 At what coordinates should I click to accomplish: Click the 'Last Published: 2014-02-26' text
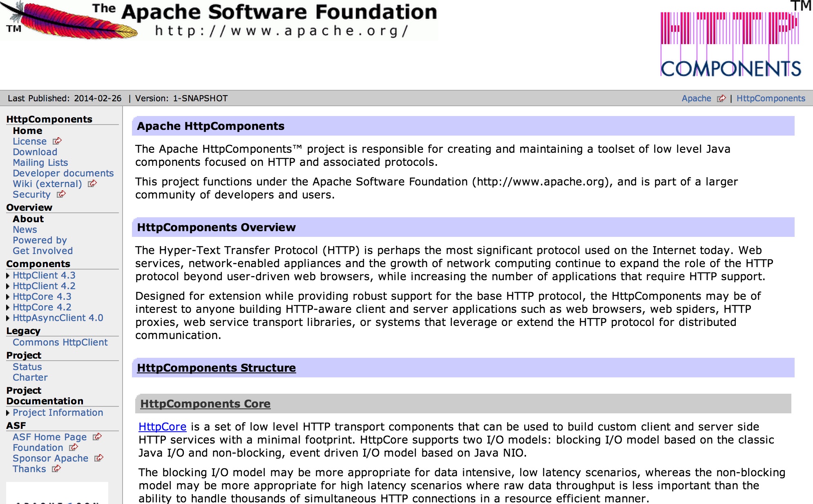[65, 98]
